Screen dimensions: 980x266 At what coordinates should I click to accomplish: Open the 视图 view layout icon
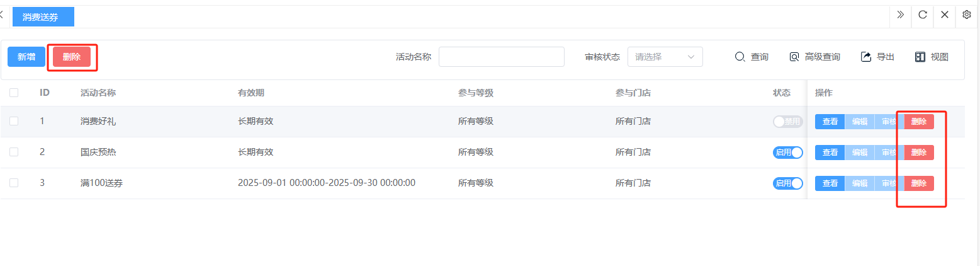[920, 57]
